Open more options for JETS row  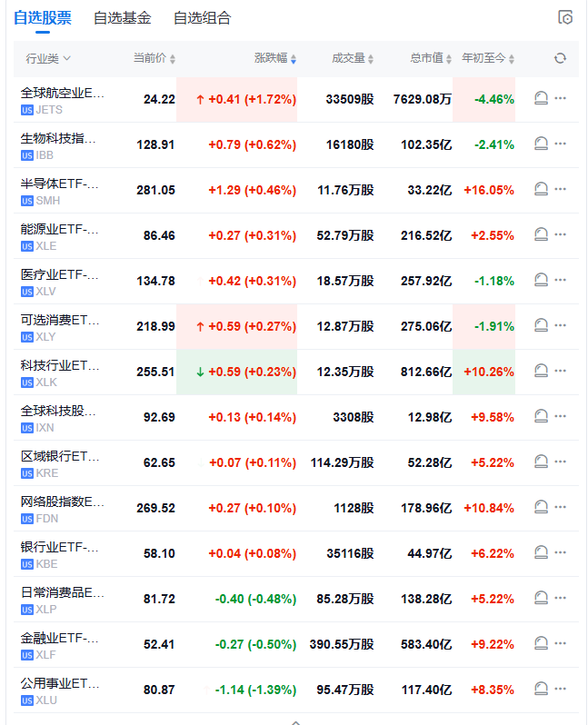pyautogui.click(x=560, y=98)
